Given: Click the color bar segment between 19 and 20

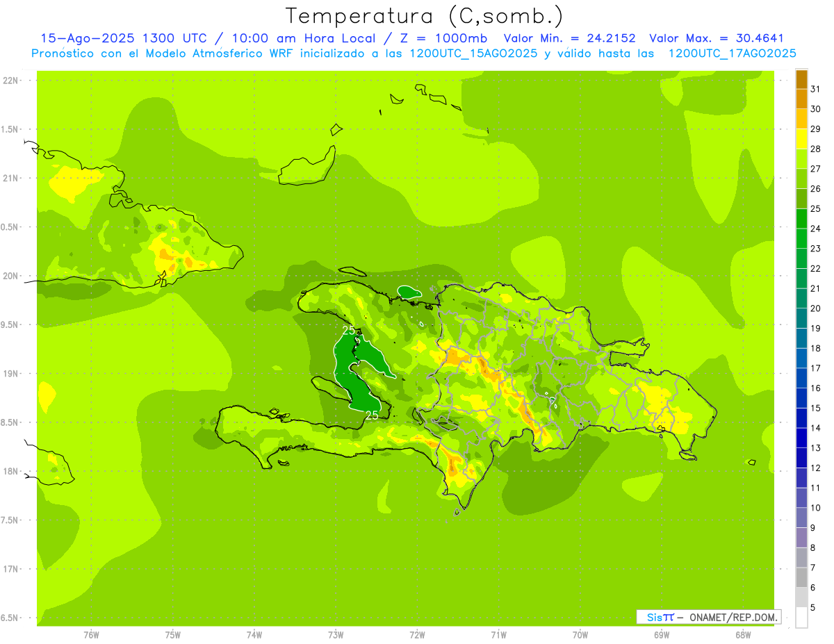Looking at the screenshot, I should pos(801,318).
